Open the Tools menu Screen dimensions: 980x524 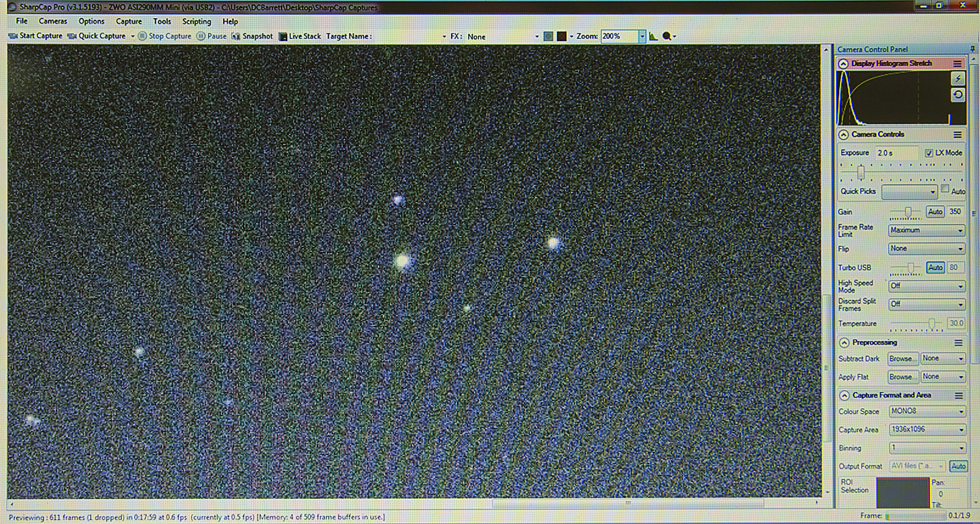click(162, 21)
